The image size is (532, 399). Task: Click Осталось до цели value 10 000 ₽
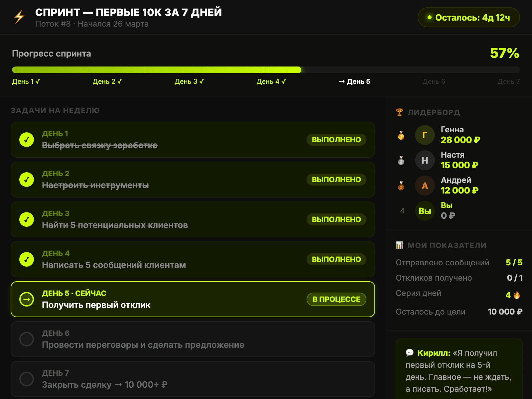click(505, 312)
